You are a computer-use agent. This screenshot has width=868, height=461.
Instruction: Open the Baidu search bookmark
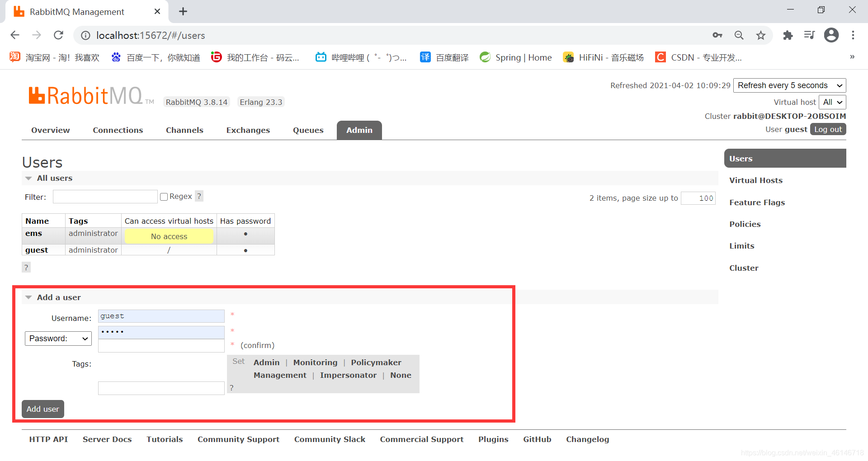pyautogui.click(x=156, y=57)
